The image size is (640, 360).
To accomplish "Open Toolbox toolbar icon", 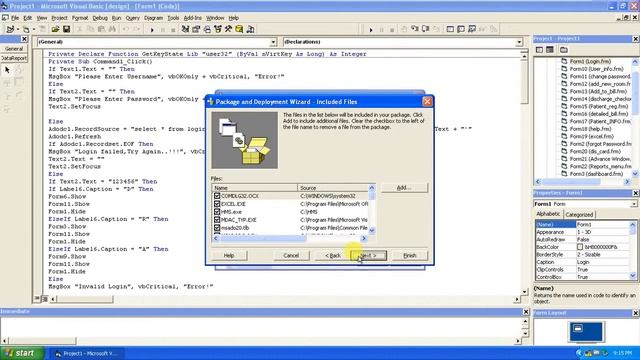I will point(228,29).
